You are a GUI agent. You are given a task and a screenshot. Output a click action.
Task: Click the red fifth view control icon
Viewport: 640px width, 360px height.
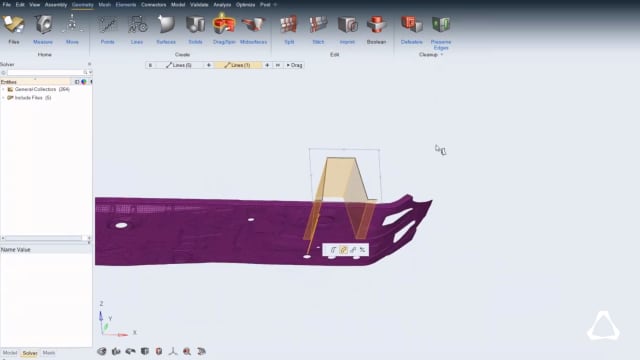[159, 351]
